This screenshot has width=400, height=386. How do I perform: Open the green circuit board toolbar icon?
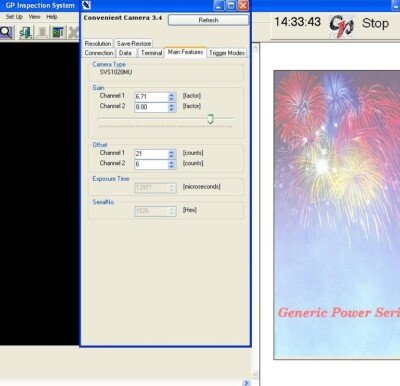(58, 32)
